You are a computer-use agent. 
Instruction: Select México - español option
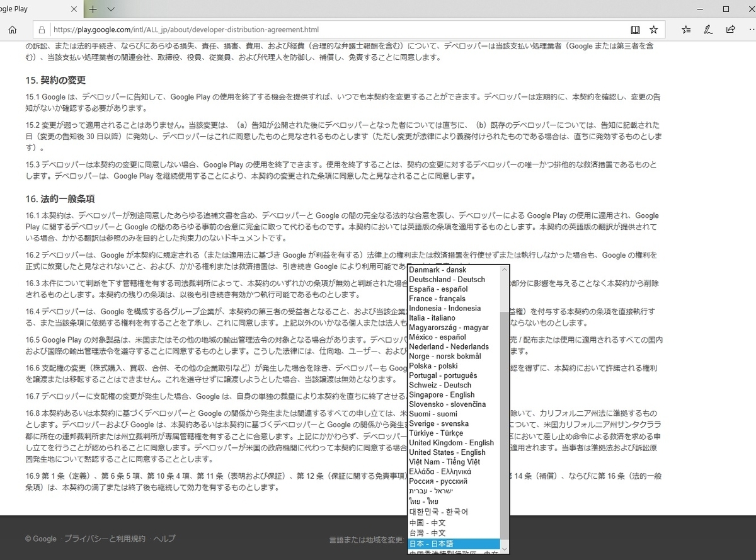(x=454, y=337)
